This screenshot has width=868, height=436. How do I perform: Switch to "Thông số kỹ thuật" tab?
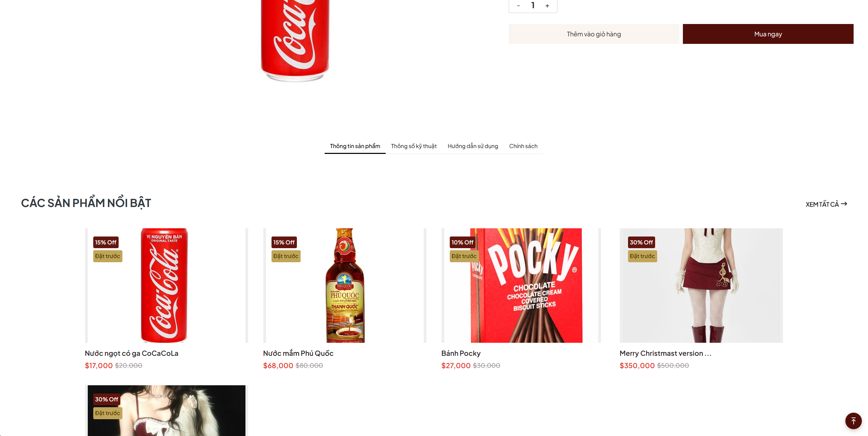(413, 146)
